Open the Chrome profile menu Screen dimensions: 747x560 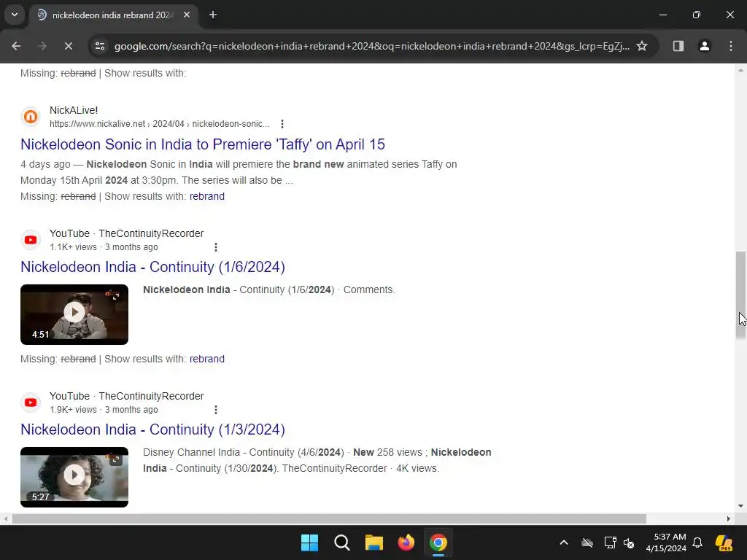(x=704, y=46)
